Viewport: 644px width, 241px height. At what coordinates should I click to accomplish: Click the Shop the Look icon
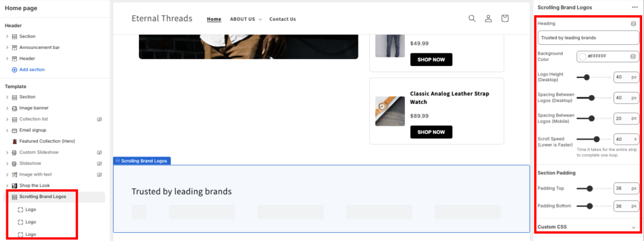(x=14, y=186)
